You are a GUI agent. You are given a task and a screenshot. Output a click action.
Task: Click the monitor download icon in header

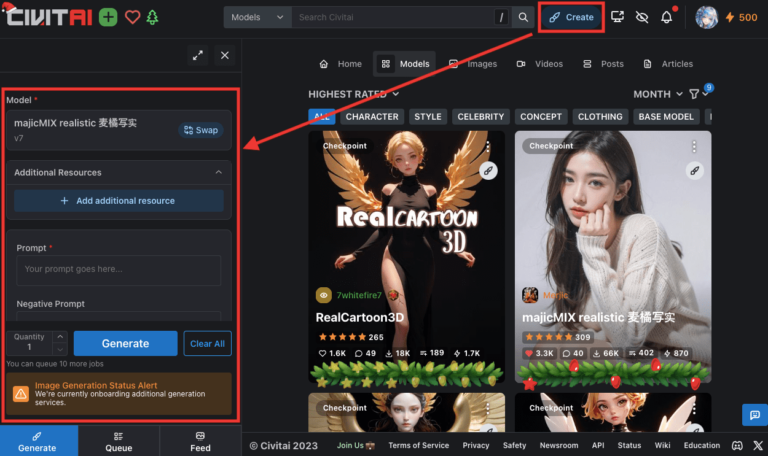pyautogui.click(x=617, y=17)
